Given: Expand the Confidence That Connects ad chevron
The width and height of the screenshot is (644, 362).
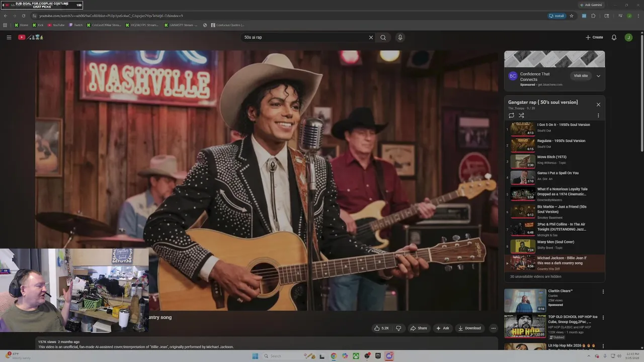Looking at the screenshot, I should 598,76.
